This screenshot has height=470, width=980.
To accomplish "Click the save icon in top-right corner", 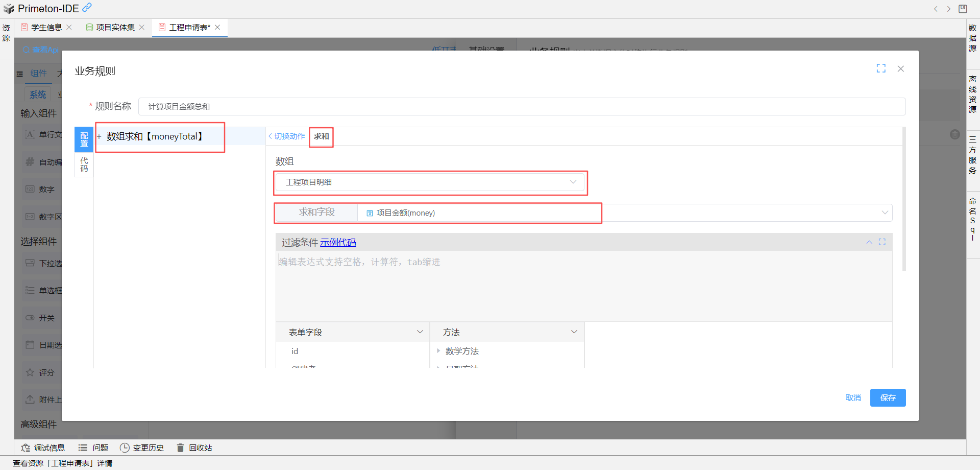I will [963, 9].
